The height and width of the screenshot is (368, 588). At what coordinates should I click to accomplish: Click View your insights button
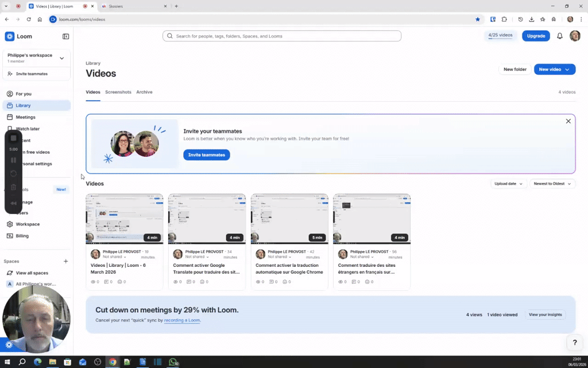(546, 315)
